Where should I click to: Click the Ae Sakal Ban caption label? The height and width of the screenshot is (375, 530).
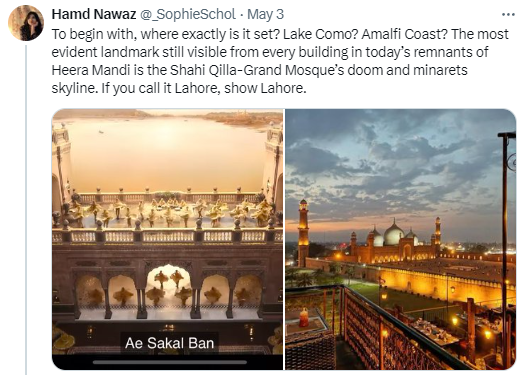169,343
